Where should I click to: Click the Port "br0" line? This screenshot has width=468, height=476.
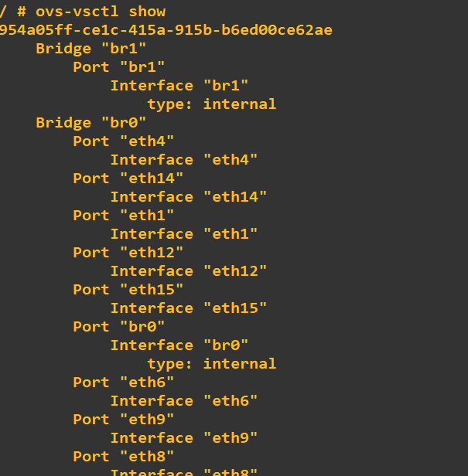click(119, 327)
